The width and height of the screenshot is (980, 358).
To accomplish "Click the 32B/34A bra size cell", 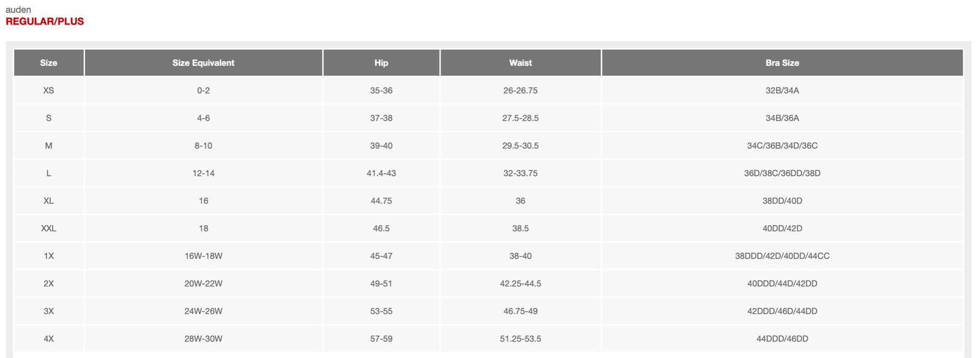I will [782, 91].
